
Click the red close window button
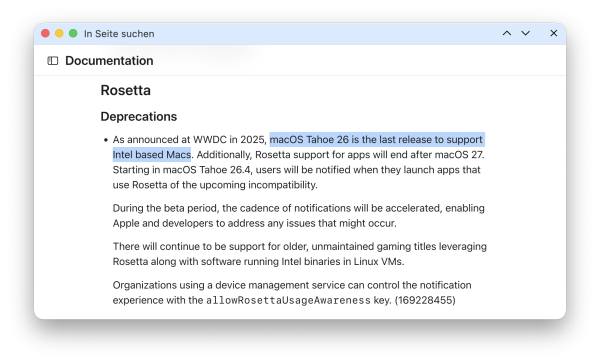[x=45, y=33]
